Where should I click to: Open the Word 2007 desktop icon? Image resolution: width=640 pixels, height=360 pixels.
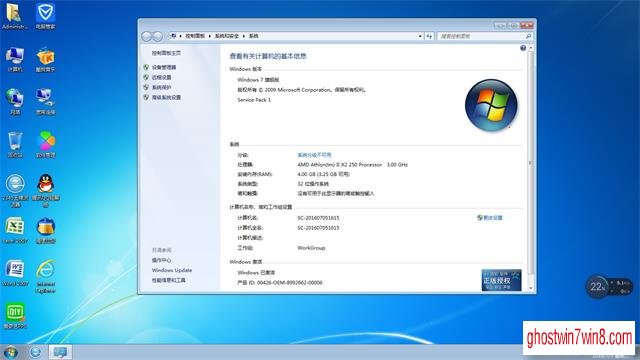[x=15, y=273]
